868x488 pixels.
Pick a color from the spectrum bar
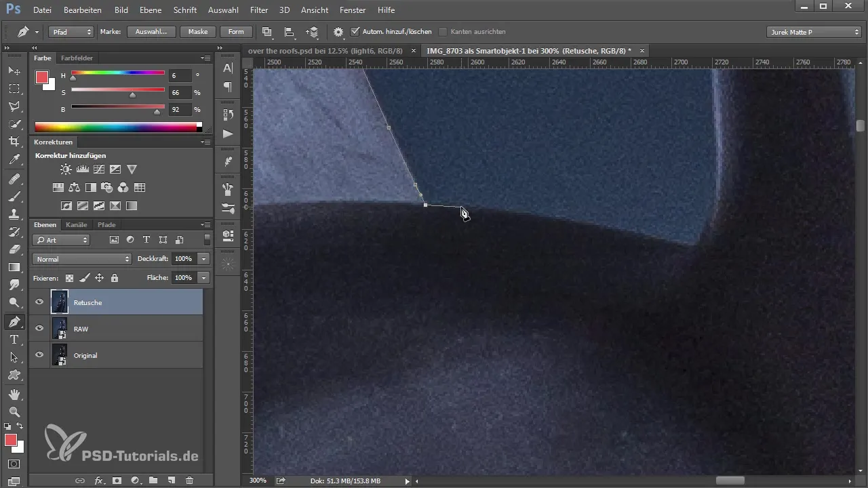[x=118, y=127]
